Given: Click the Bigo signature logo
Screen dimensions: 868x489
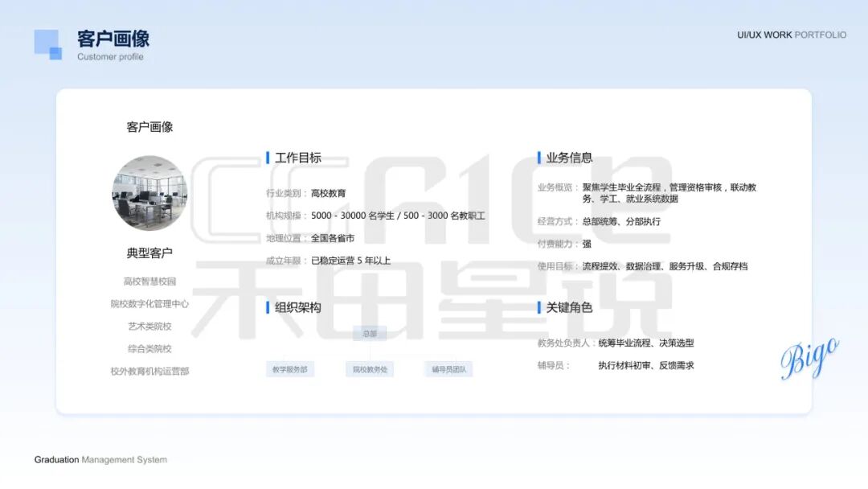Looking at the screenshot, I should [809, 357].
